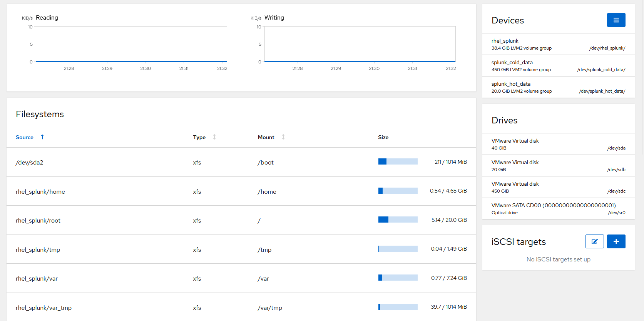Click the /var usage bar
Image resolution: width=644 pixels, height=321 pixels.
point(398,278)
